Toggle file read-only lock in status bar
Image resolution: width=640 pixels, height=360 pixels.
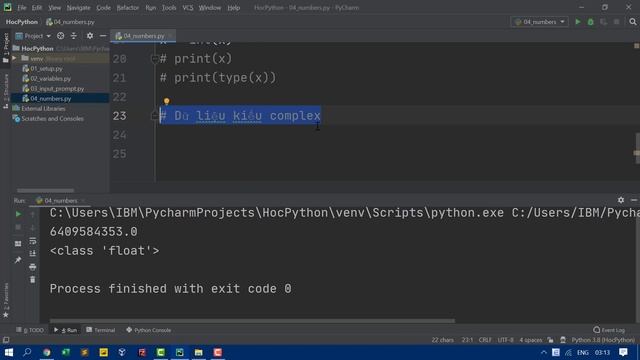point(551,340)
